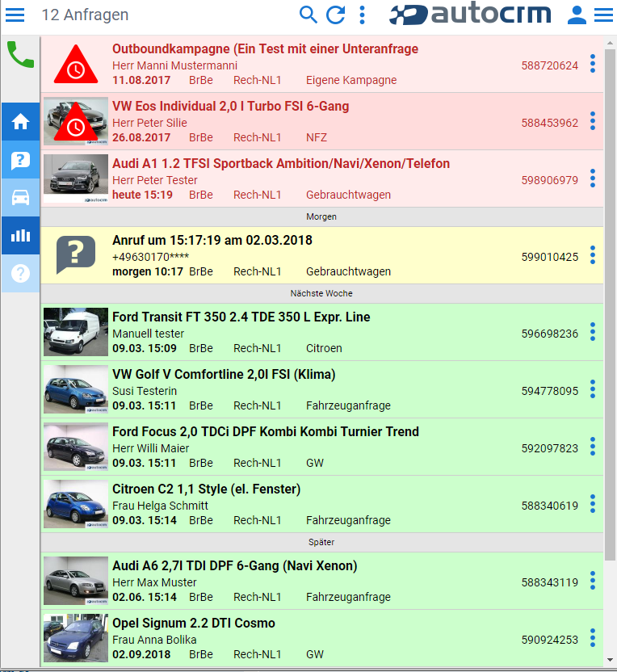The image size is (617, 672).
Task: Open 'Audi A6 2,7l TDI DPF' request
Action: point(235,565)
